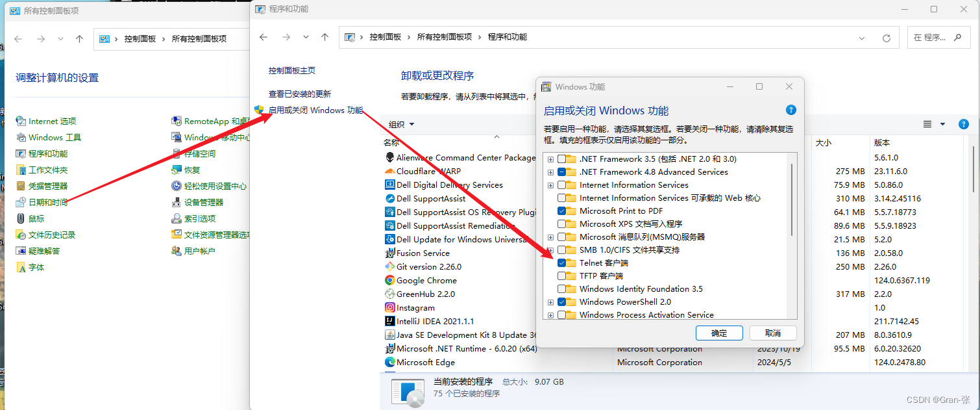Click refresh icon in Programs and Features address bar
Screen dimensions: 980x410
pyautogui.click(x=887, y=38)
